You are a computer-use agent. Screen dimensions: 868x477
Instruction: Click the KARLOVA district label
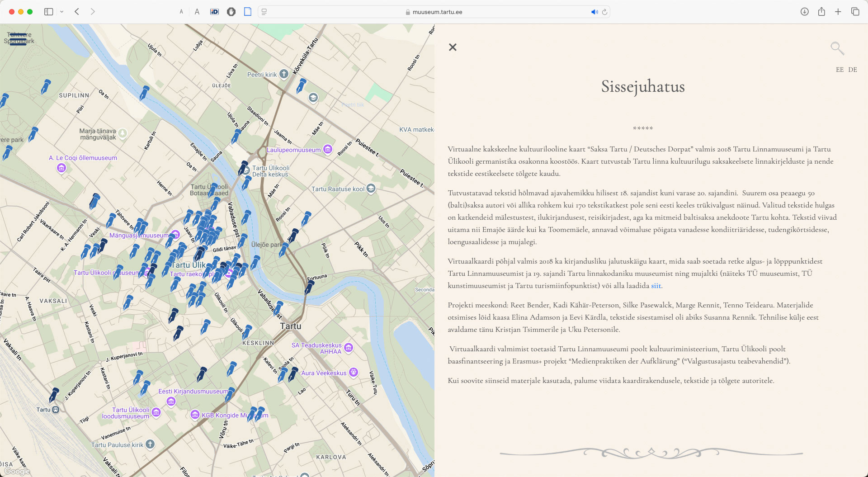coord(331,457)
